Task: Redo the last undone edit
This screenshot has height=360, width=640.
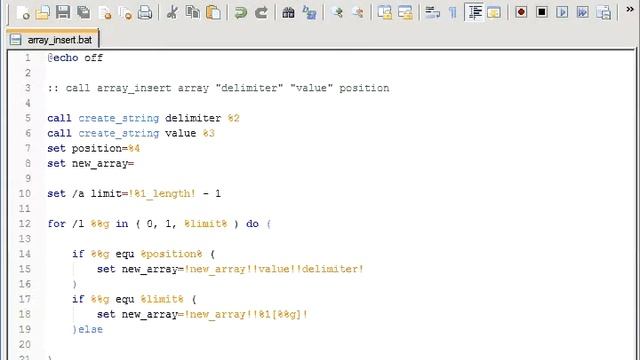Action: (261, 13)
